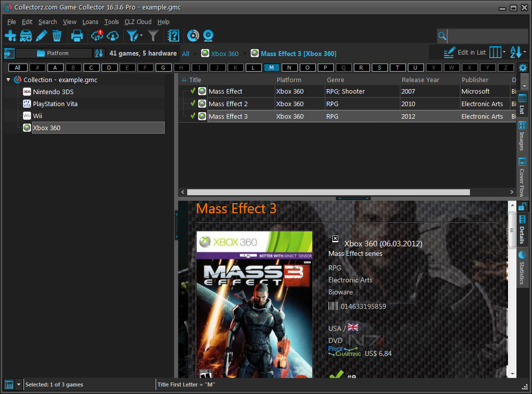Click the Edit in List button
Screen dimensions: 532x394
(x=464, y=52)
